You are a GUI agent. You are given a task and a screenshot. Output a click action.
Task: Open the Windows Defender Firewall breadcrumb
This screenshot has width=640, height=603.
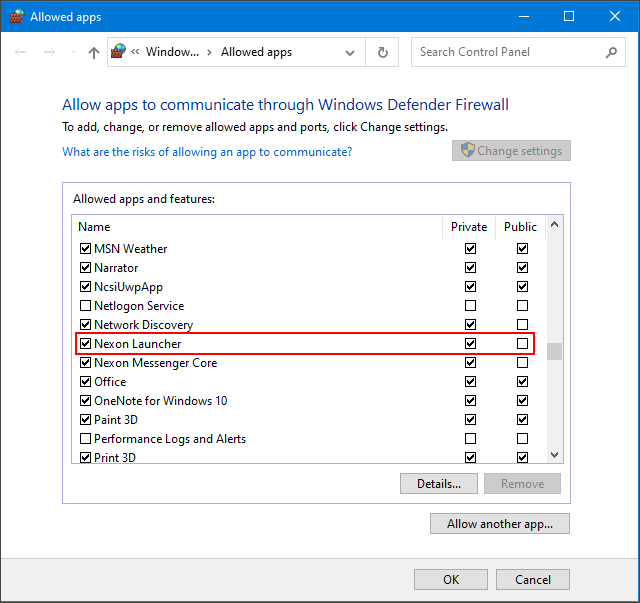173,52
